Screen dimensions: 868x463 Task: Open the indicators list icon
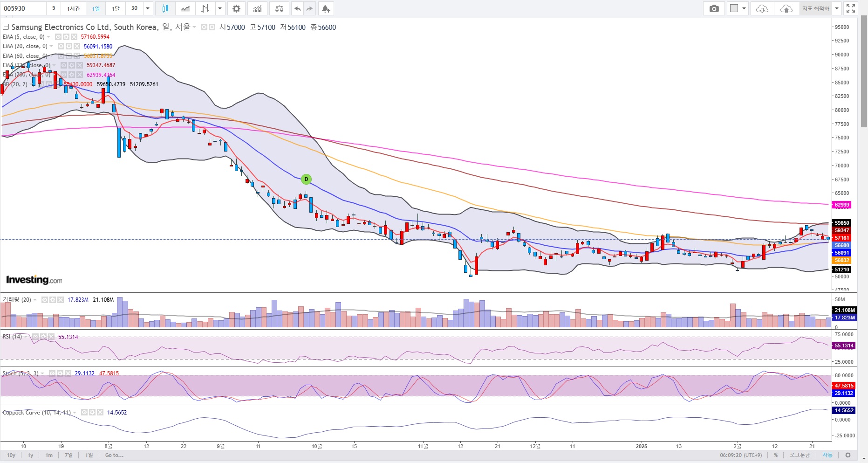click(x=257, y=8)
